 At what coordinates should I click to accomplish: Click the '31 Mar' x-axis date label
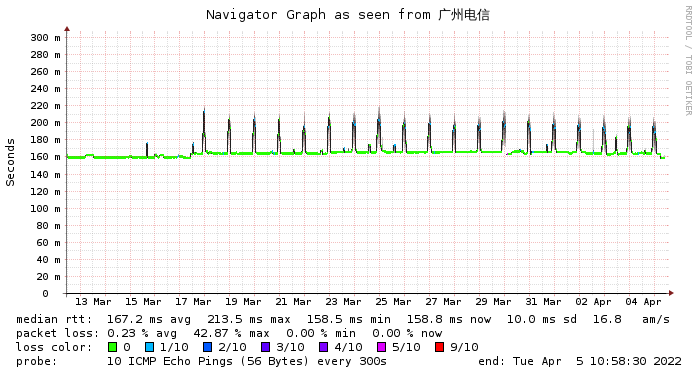point(543,302)
